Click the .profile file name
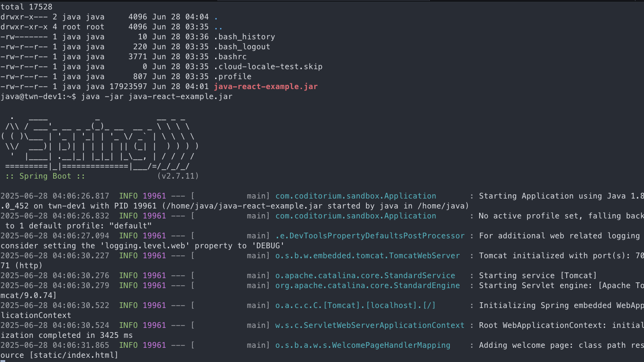The image size is (644, 362). tap(233, 76)
